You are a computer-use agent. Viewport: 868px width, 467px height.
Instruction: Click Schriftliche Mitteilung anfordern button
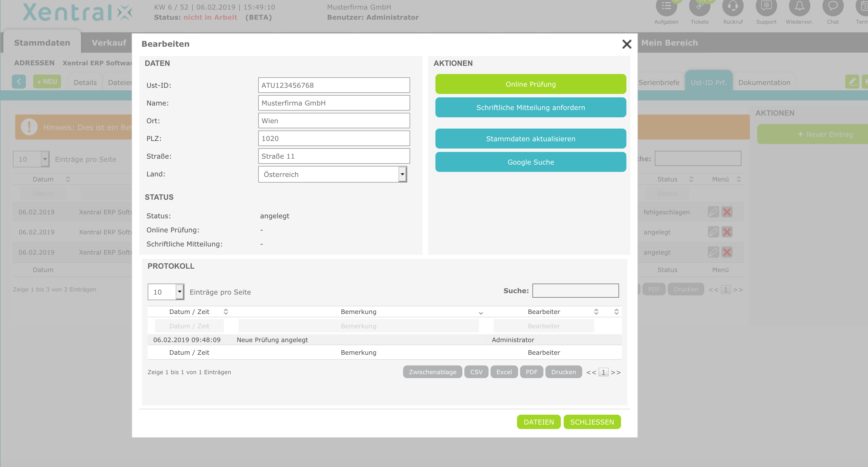coord(530,107)
